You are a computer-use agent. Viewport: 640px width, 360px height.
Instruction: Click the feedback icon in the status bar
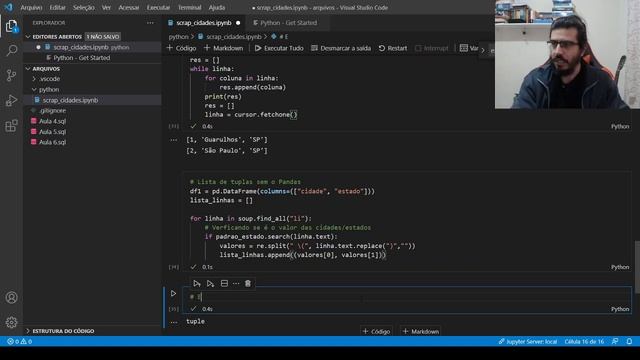pos(615,341)
